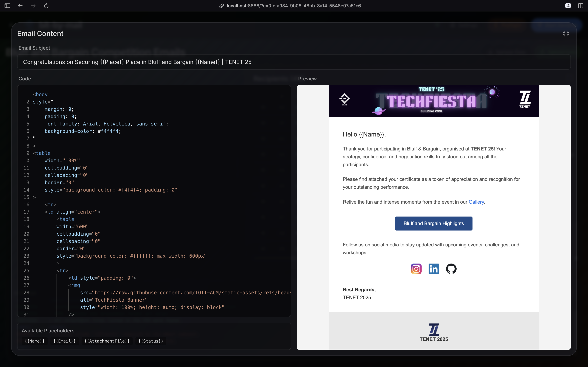Insert the {{AttachmentFile}} placeholder chip
The image size is (588, 367).
click(107, 341)
